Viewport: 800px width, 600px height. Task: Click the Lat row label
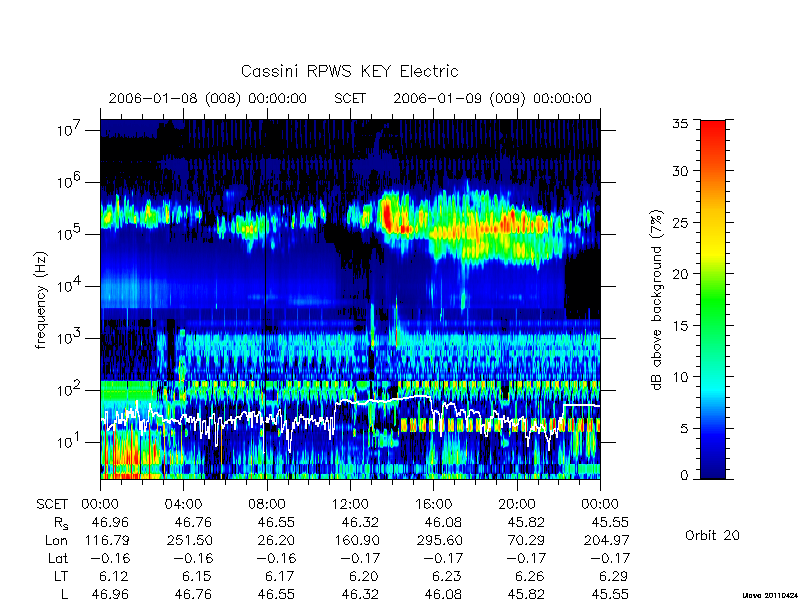click(58, 559)
